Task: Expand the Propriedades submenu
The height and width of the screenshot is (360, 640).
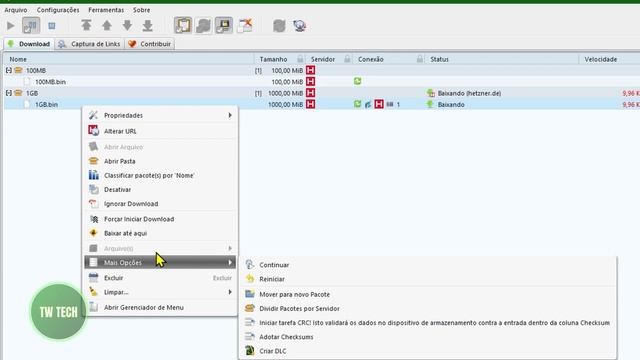Action: pos(160,116)
